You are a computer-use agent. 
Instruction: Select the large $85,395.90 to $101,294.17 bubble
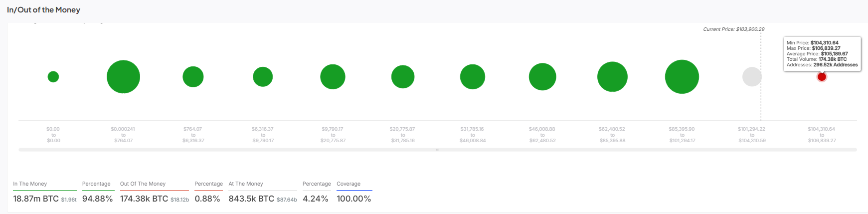click(x=682, y=77)
